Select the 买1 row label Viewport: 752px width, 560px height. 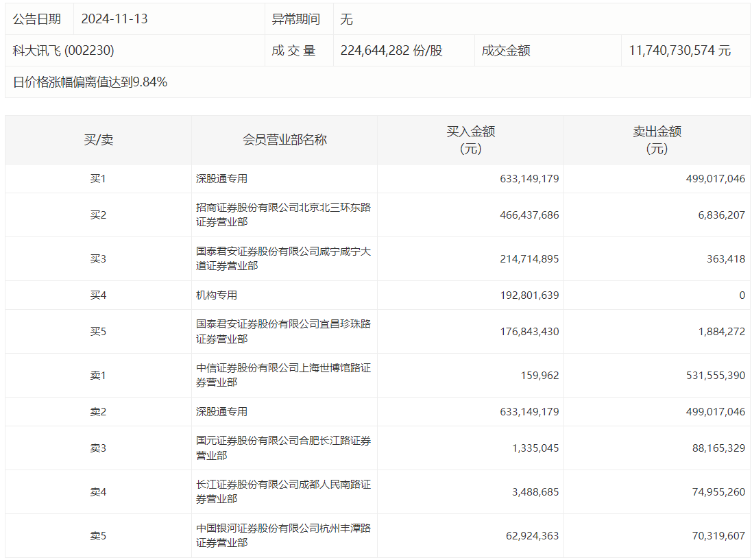coord(98,179)
